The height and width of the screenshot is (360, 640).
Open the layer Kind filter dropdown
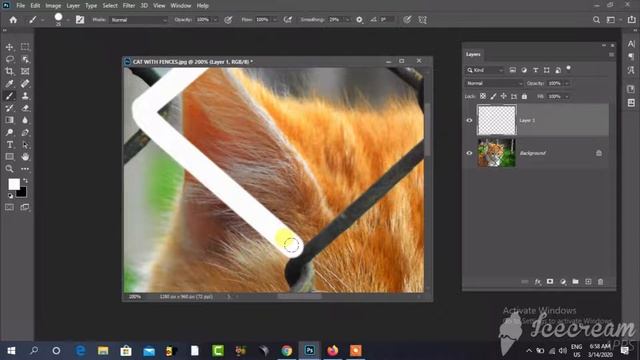coord(485,70)
